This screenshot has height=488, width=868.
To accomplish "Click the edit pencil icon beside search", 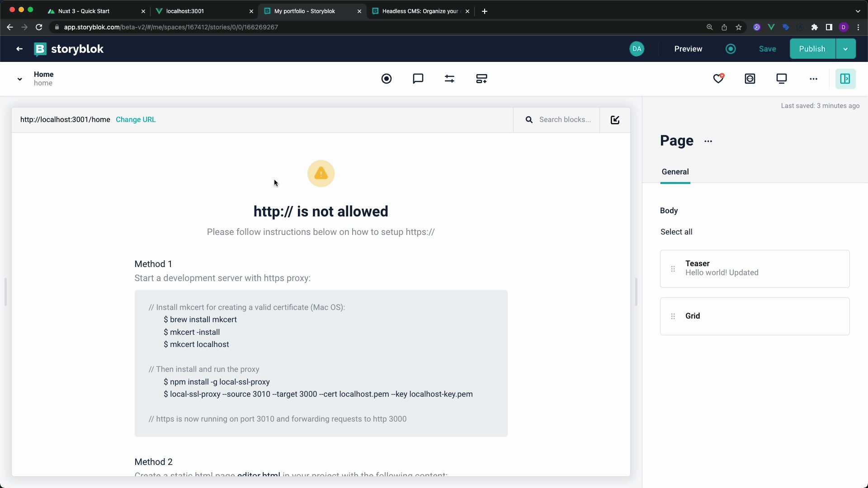I will click(x=615, y=120).
